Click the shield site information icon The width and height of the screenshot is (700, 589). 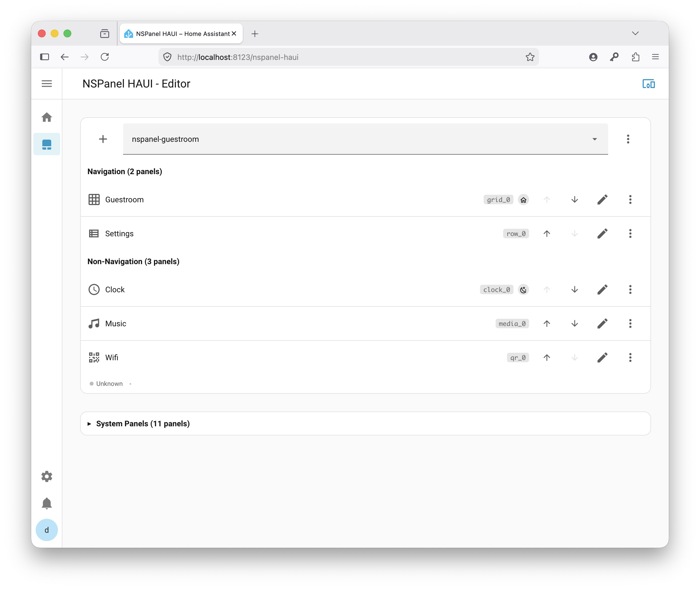[x=167, y=57]
